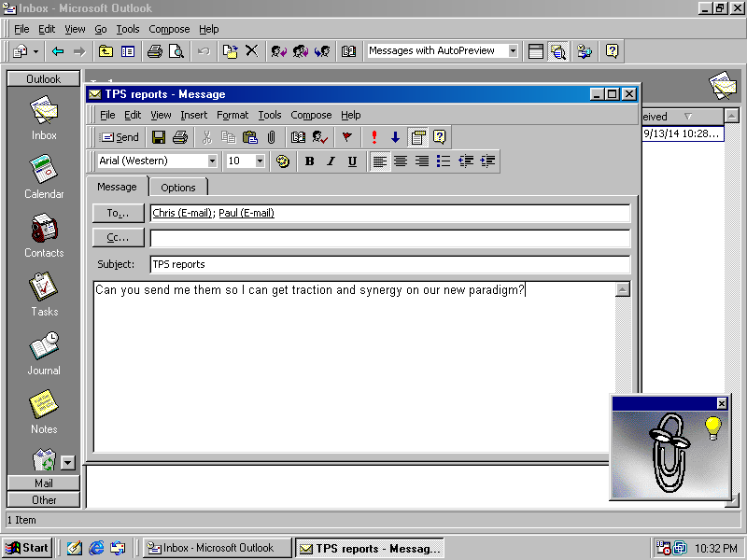Viewport: 747px width, 560px height.
Task: Set importance high with red exclamation icon
Action: [x=374, y=137]
